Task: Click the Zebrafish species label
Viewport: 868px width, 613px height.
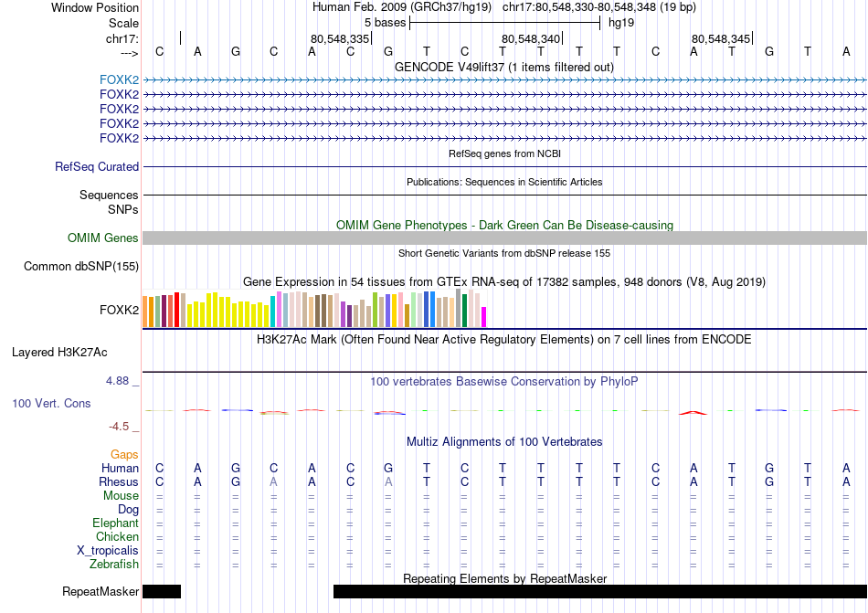Action: pos(114,565)
